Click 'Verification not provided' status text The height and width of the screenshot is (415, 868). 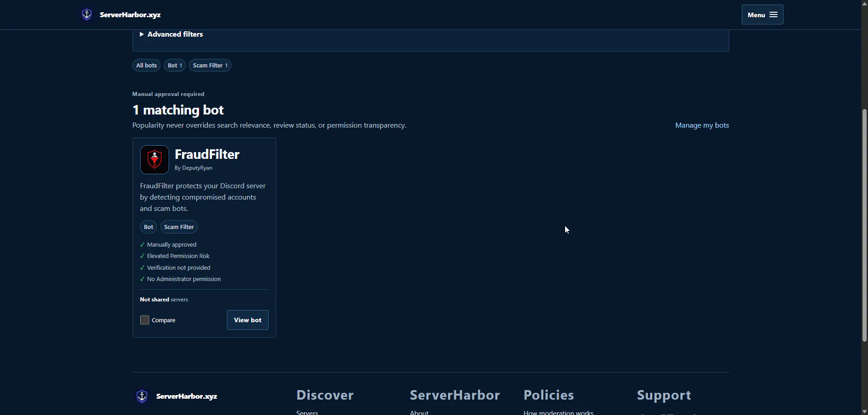click(x=179, y=267)
